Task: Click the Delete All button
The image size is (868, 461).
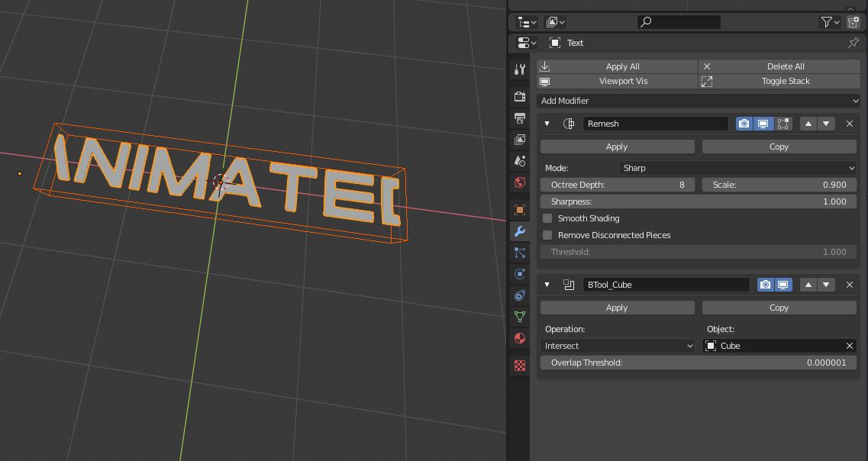Action: coord(779,66)
